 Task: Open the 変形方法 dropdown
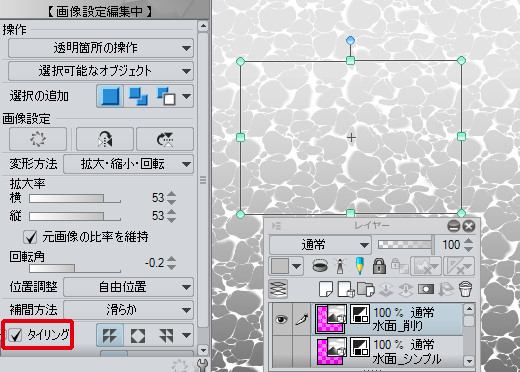(x=128, y=164)
